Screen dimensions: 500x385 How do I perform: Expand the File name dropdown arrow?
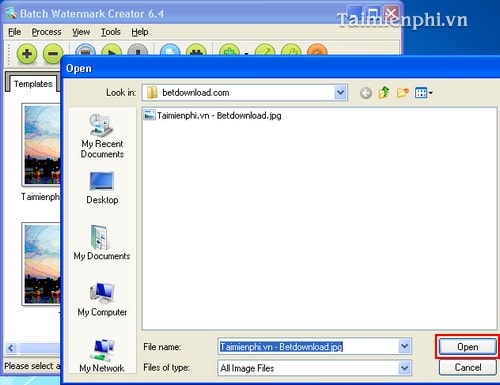pyautogui.click(x=404, y=347)
